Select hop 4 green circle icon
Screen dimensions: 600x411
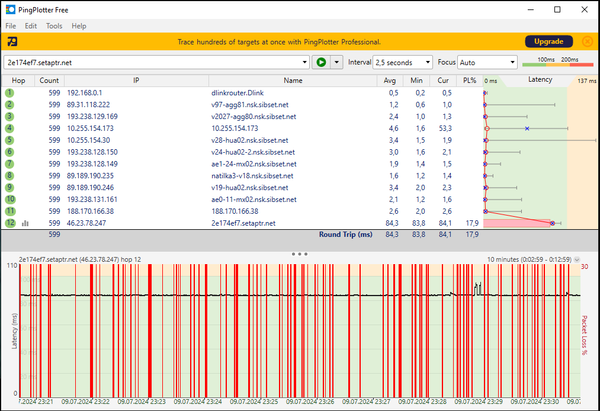[x=10, y=128]
